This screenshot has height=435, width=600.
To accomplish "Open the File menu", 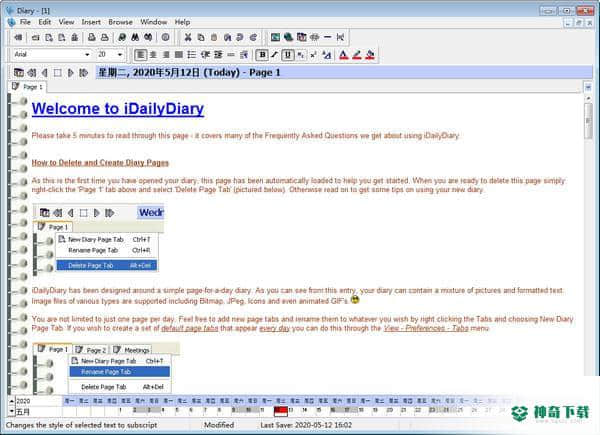I will (x=25, y=22).
